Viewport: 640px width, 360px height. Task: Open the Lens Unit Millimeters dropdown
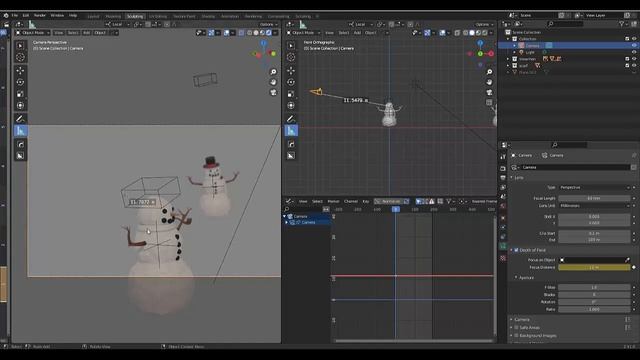[x=595, y=206]
